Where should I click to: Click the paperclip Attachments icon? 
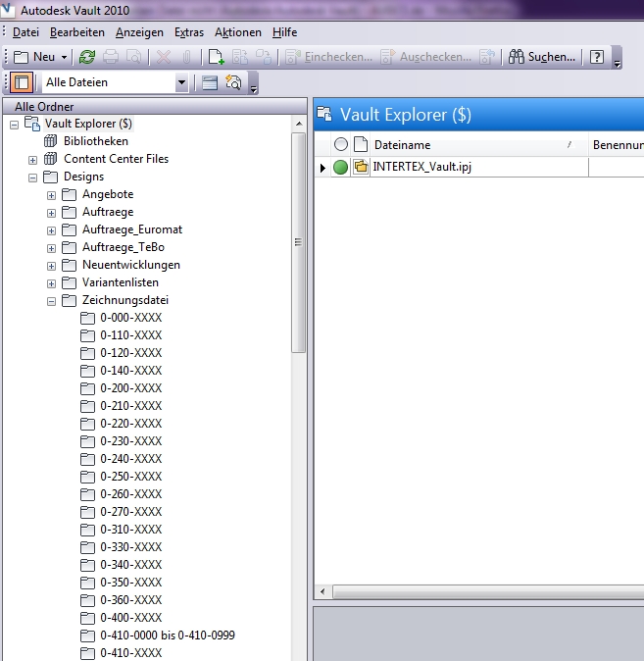pos(186,57)
